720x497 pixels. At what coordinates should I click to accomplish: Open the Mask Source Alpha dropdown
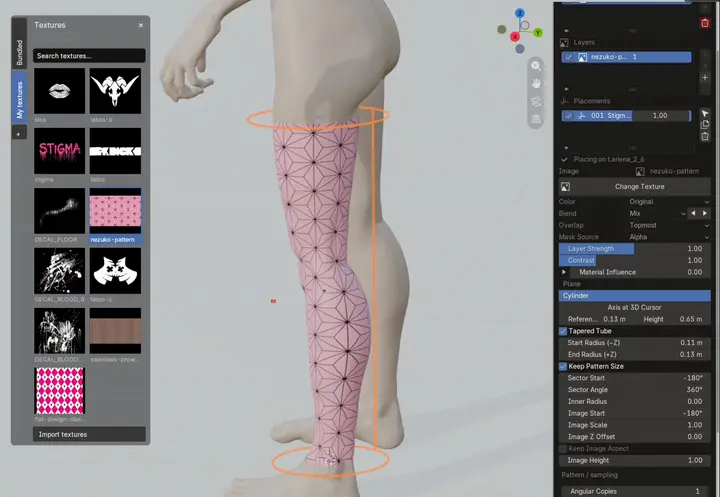[x=669, y=237]
